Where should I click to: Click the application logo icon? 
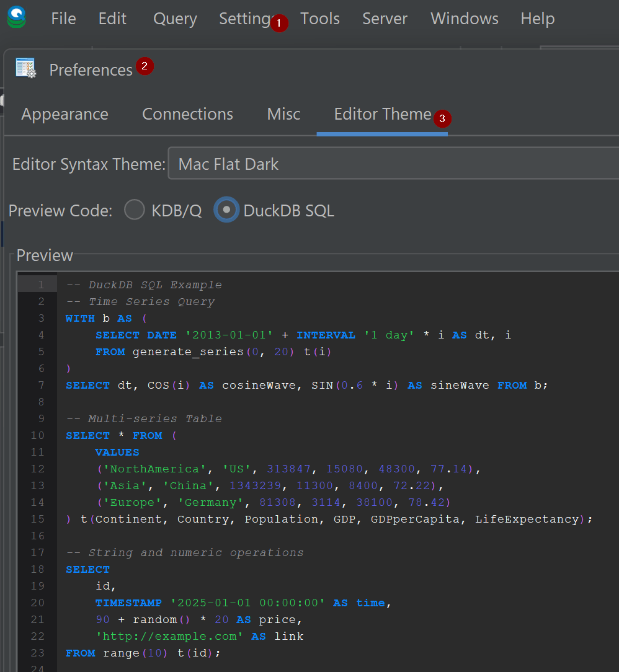pos(17,18)
